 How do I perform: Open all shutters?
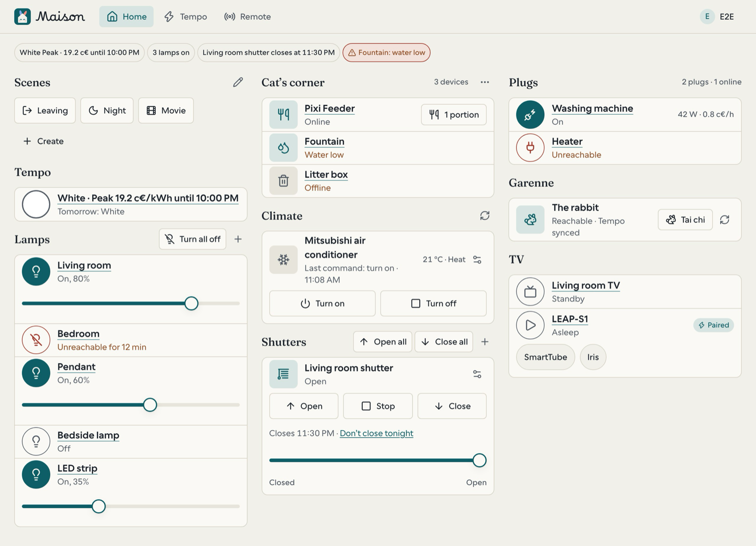click(383, 341)
